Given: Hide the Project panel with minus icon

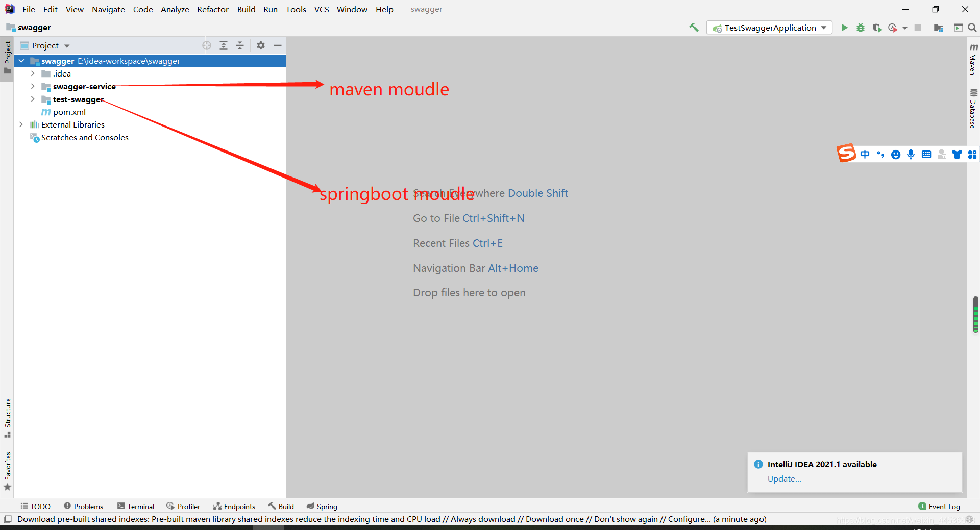Looking at the screenshot, I should (x=278, y=45).
